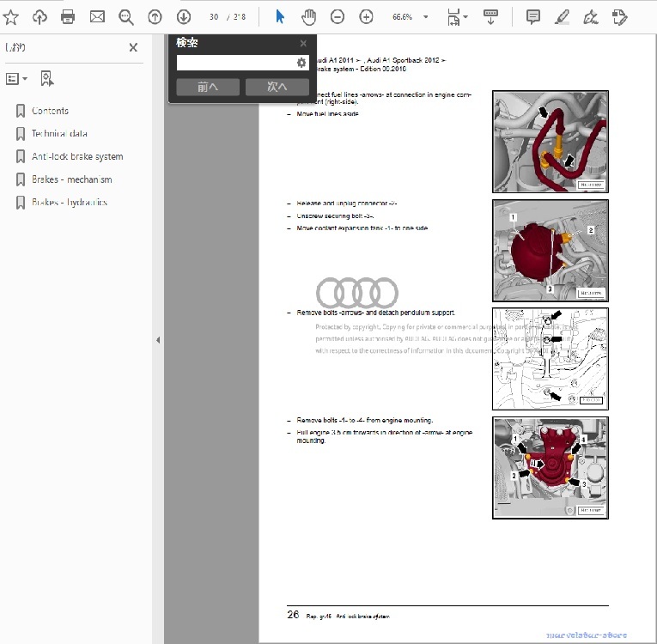Viewport: 657px width, 644px height.
Task: Click the email envelope icon
Action: pos(97,17)
